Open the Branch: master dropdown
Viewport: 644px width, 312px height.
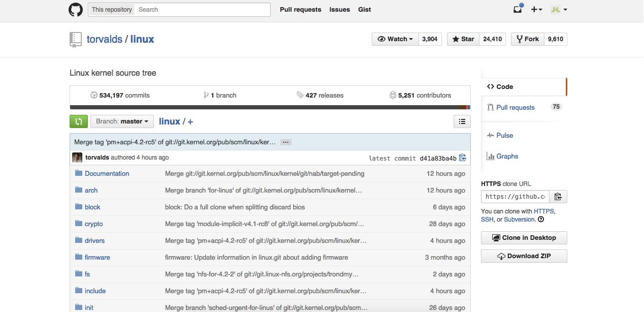[x=122, y=121]
